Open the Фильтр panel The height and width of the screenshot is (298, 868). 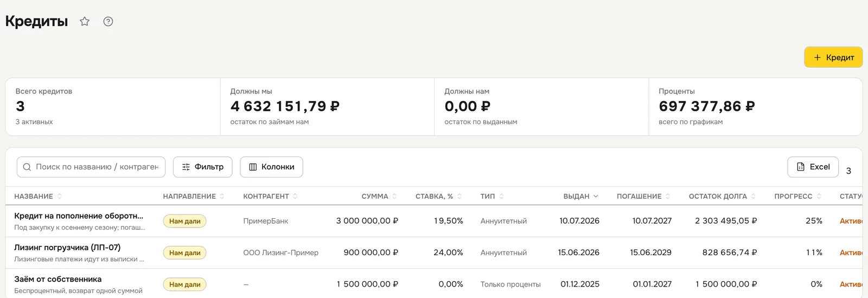[202, 167]
